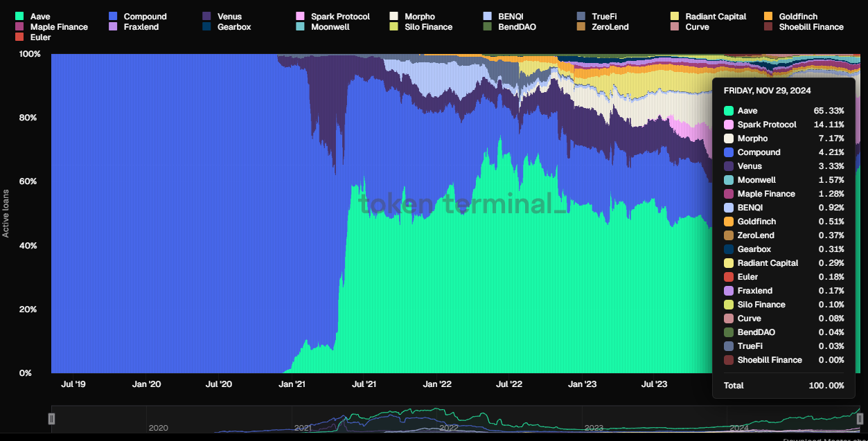Click the 'Active loans' y-axis title
This screenshot has height=441, width=868.
6,213
